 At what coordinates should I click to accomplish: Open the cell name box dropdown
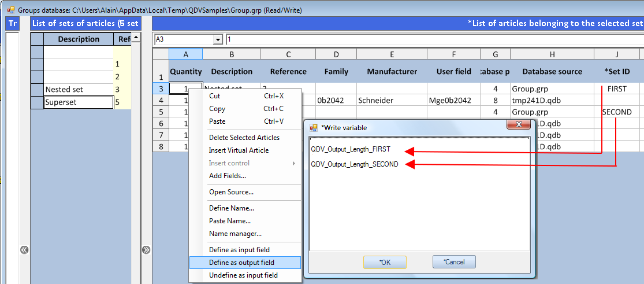218,39
